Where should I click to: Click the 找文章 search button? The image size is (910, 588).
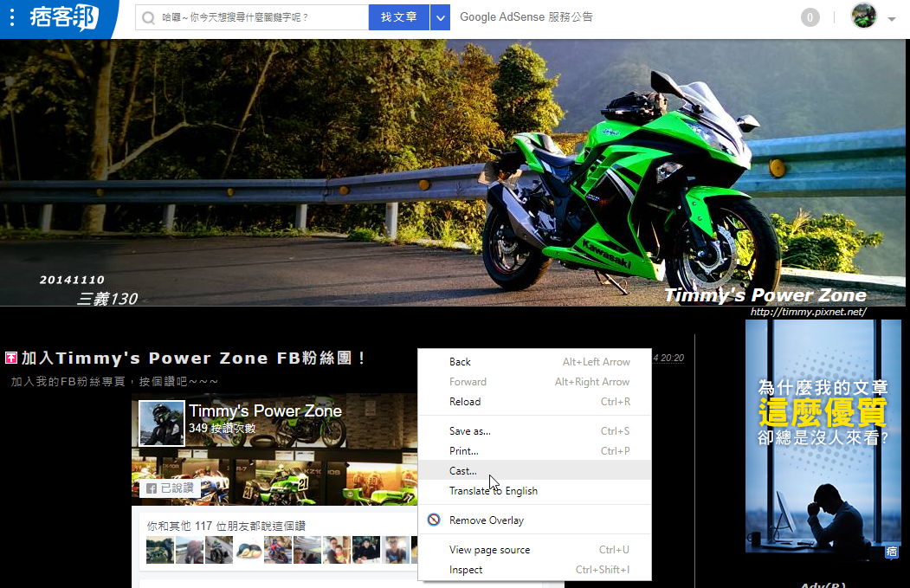[x=398, y=17]
